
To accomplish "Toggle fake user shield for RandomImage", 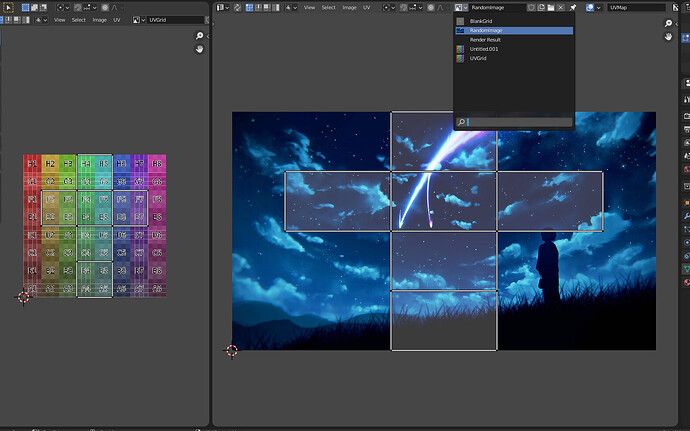I will tap(531, 7).
